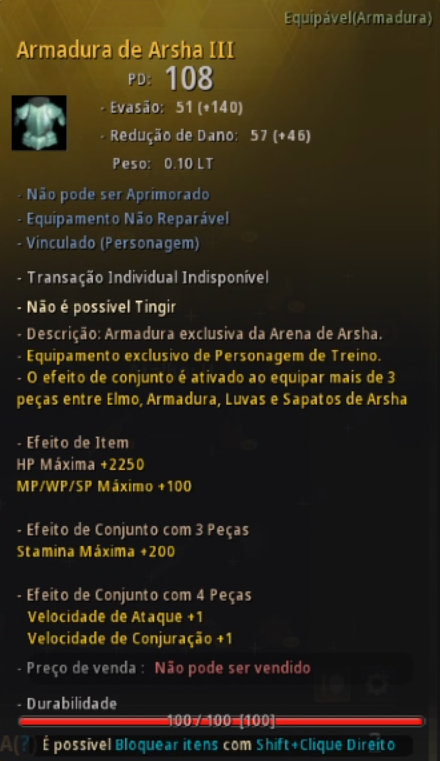Click the Vinculado (Personagem) line
This screenshot has height=761, width=440.
point(108,243)
